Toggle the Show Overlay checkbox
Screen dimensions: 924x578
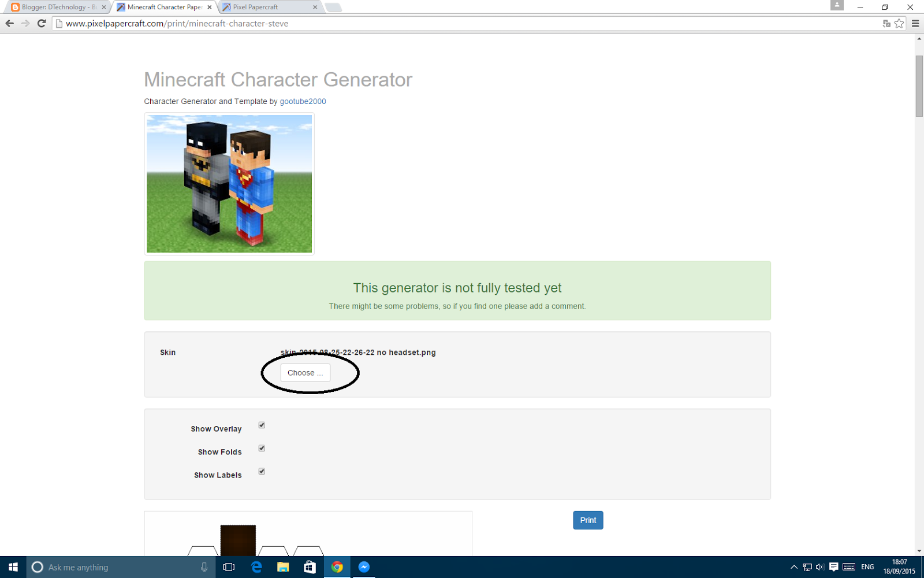coord(262,425)
